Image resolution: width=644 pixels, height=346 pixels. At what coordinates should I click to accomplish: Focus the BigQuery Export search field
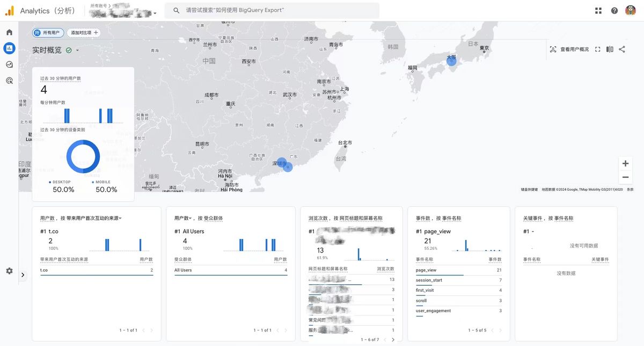pyautogui.click(x=272, y=10)
